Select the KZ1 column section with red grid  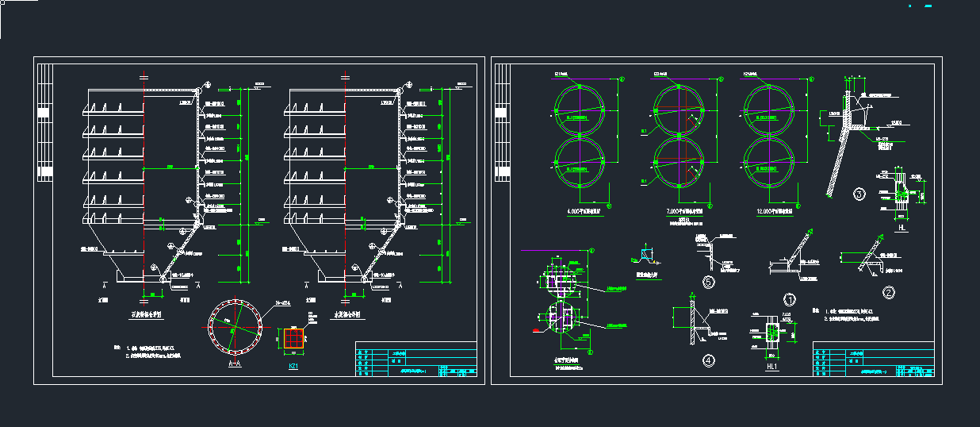coord(294,339)
